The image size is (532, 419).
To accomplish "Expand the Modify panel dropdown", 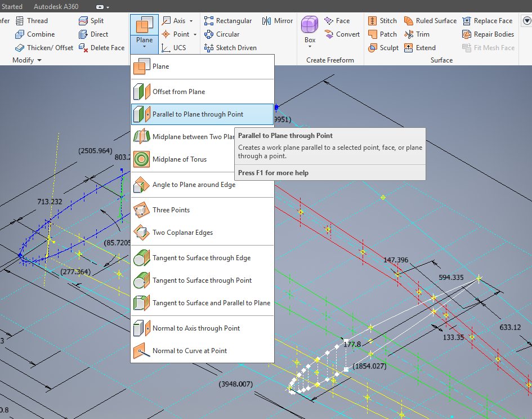I will [39, 60].
